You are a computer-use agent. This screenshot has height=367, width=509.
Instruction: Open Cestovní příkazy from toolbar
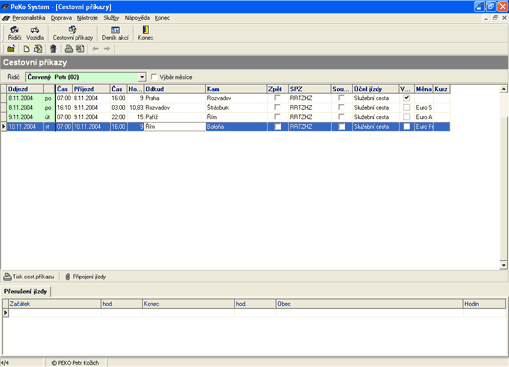[x=73, y=33]
